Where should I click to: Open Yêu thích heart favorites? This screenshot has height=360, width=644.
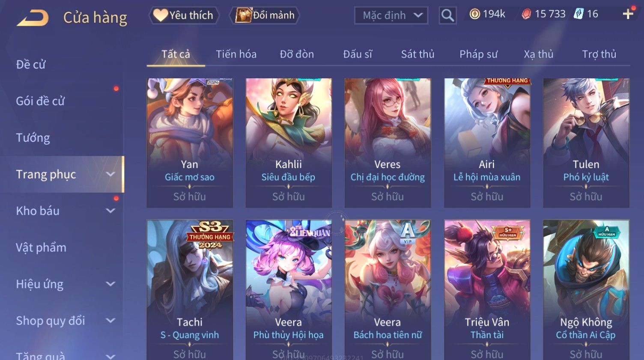(184, 15)
